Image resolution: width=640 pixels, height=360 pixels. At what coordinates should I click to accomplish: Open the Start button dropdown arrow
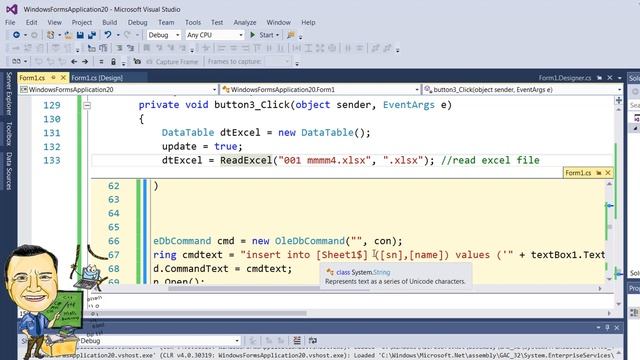[278, 35]
